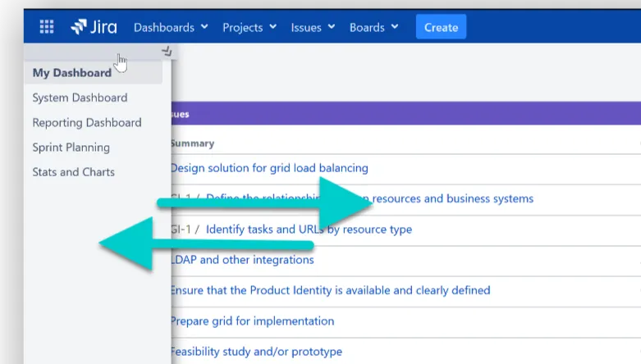Click the Jira logo
The image size is (641, 364).
(94, 27)
